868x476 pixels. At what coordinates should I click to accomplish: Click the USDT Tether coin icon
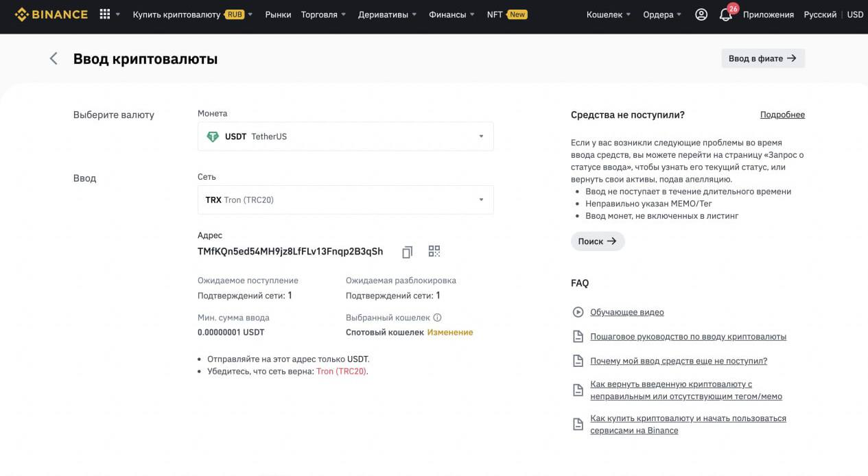click(x=213, y=136)
